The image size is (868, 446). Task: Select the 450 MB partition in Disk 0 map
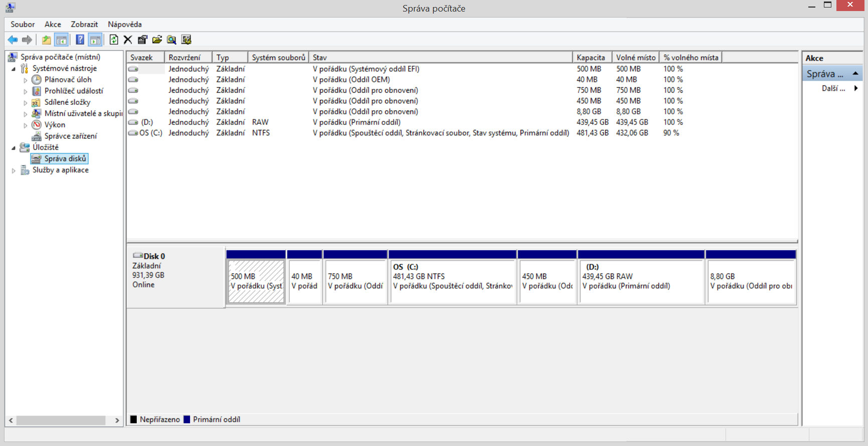[x=547, y=281]
